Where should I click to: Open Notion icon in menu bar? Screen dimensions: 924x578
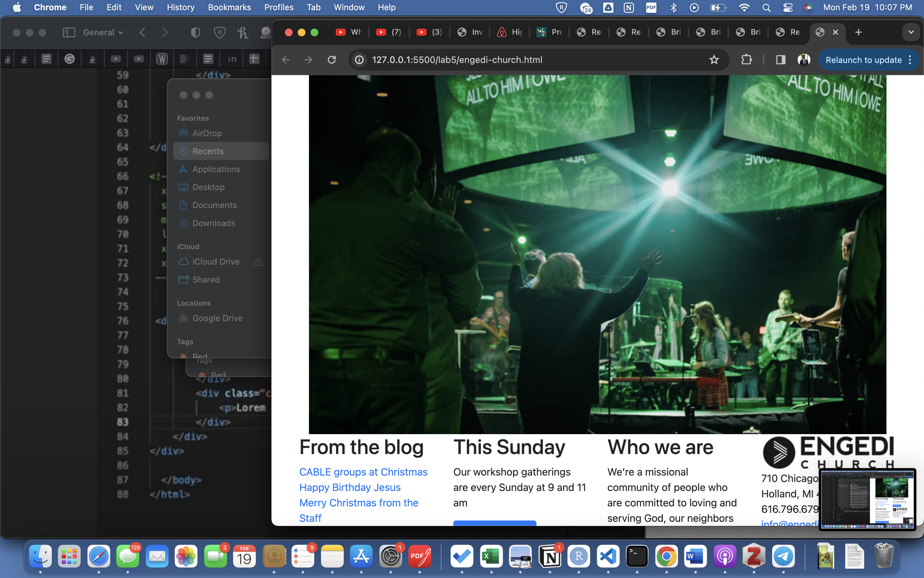[629, 7]
